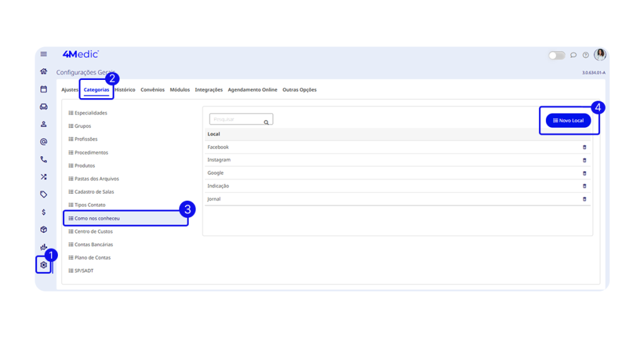The image size is (644, 338).
Task: Click the settings gear icon
Action: tap(43, 265)
